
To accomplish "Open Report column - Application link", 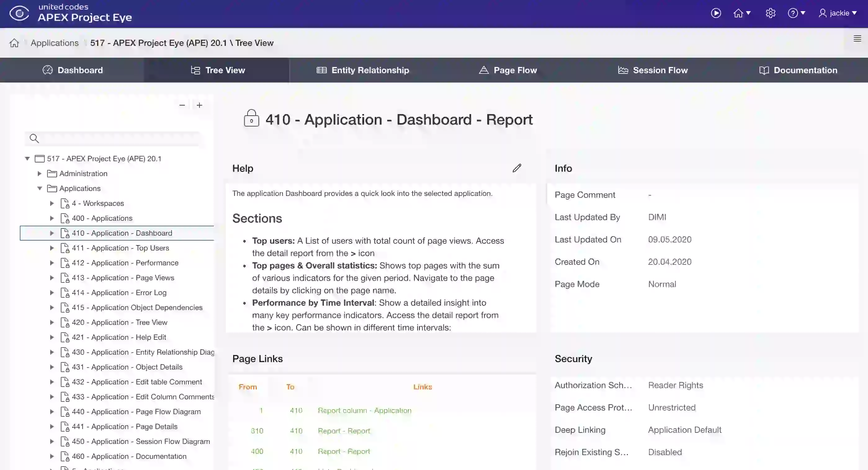I will (x=364, y=410).
